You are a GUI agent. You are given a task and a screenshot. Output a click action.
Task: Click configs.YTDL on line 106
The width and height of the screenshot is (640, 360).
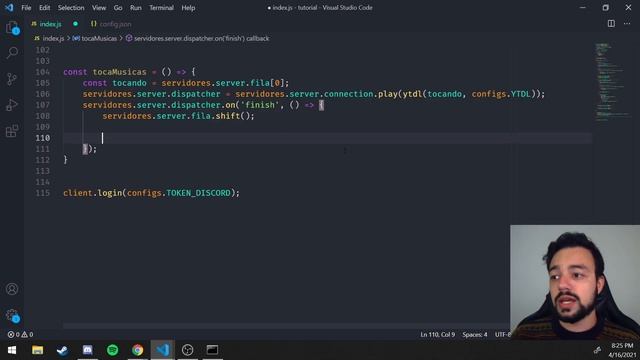pos(501,94)
